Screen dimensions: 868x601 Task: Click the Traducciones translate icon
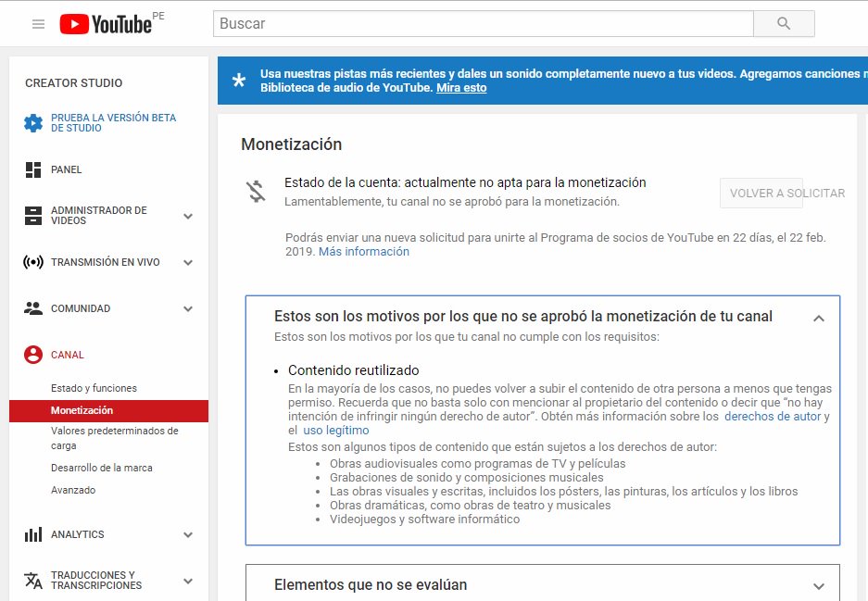33,580
